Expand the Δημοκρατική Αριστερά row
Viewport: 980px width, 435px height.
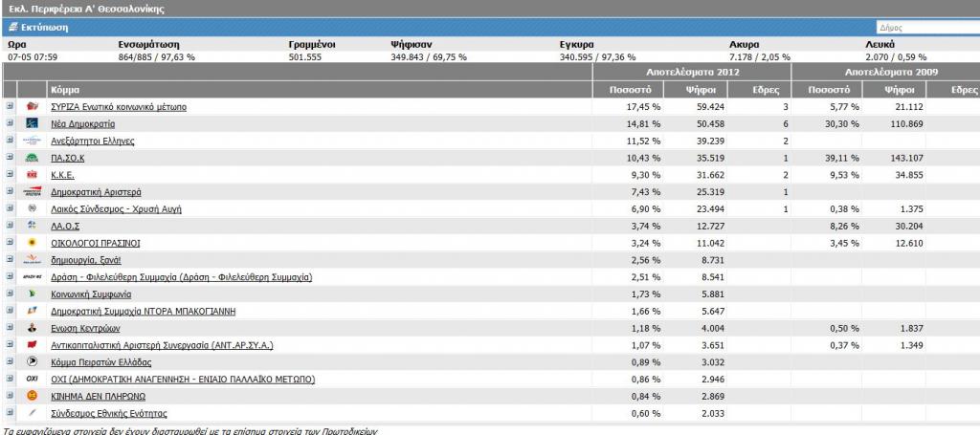(10, 191)
